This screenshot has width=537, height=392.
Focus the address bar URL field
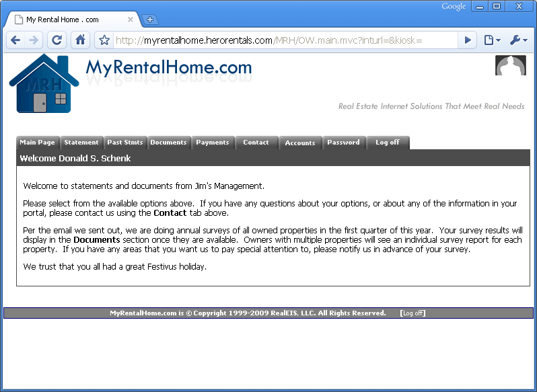coord(286,40)
